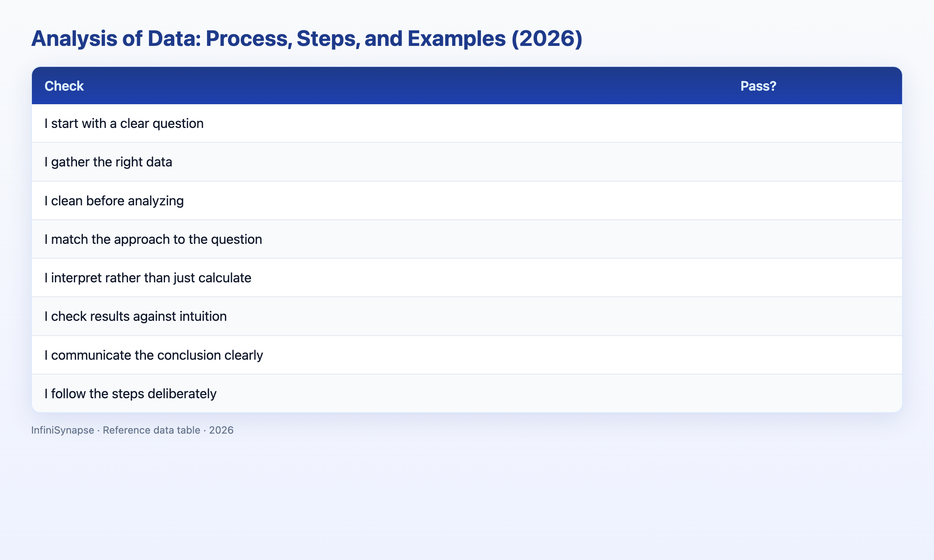Click row 'I communicate the conclusion clearly'

[467, 355]
